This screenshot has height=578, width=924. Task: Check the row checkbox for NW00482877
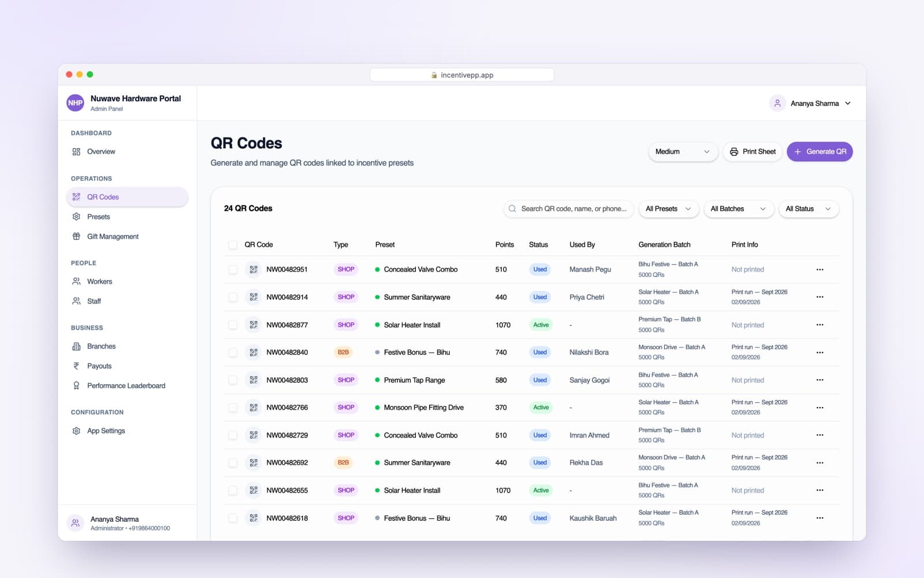click(233, 325)
